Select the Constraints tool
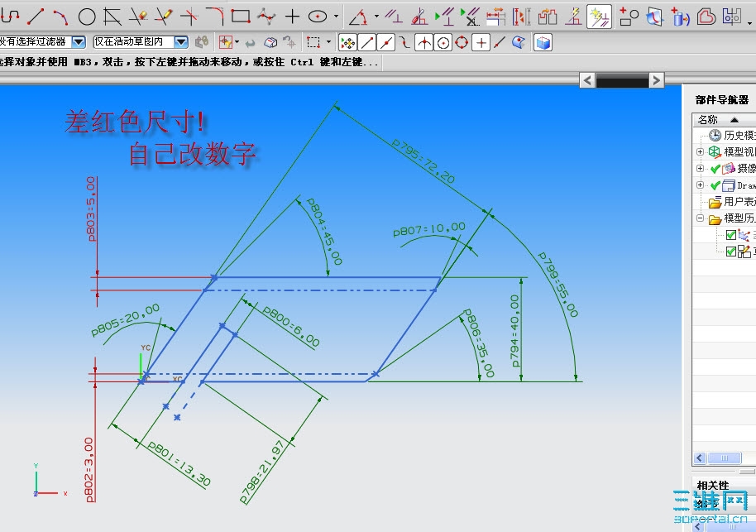Viewport: 756px width, 532px height. click(x=394, y=17)
